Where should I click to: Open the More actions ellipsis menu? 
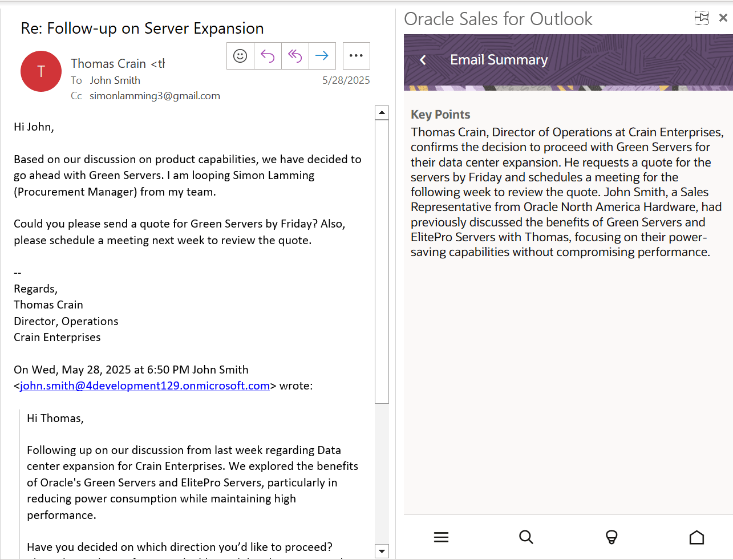[x=356, y=56]
